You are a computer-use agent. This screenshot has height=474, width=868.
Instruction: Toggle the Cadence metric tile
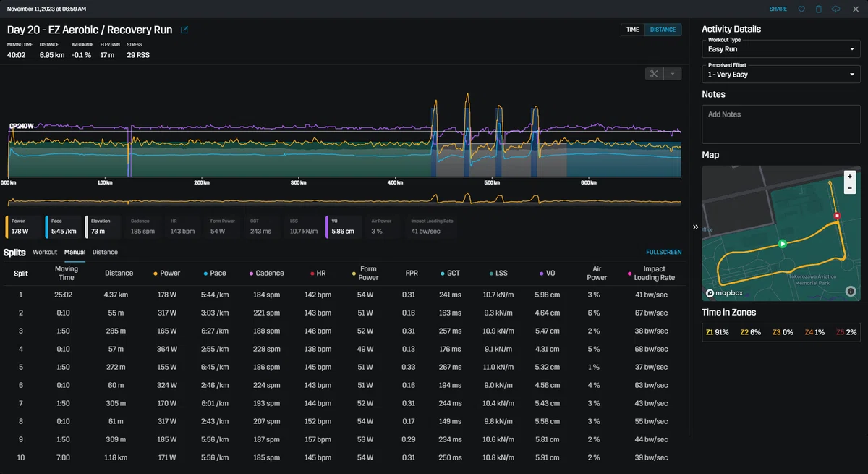144,227
